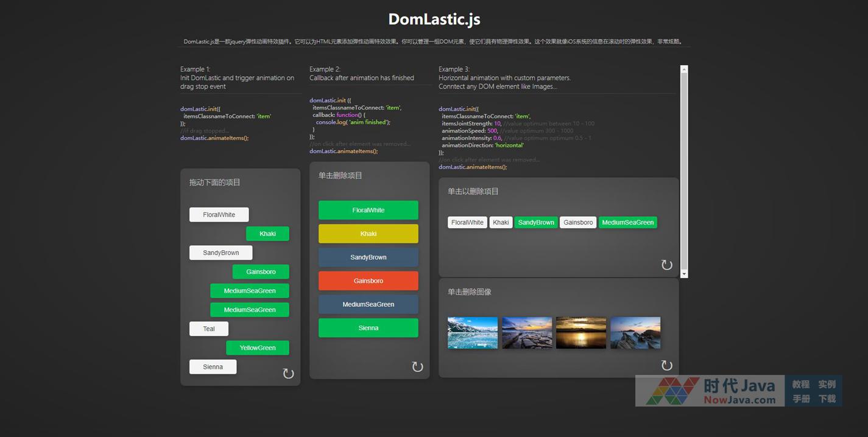Image resolution: width=868 pixels, height=437 pixels.
Task: Remove the SandyBrown tag in the horizontal list
Action: (536, 223)
